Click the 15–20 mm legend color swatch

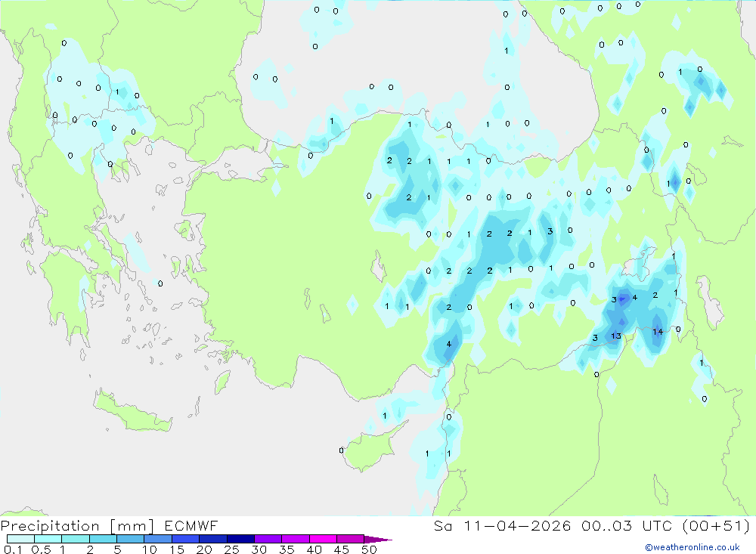pos(186,539)
